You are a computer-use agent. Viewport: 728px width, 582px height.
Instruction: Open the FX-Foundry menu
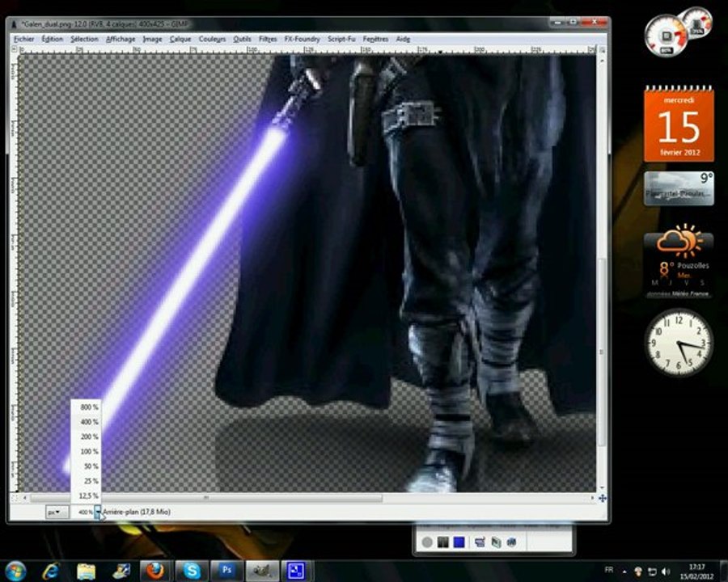click(x=303, y=39)
